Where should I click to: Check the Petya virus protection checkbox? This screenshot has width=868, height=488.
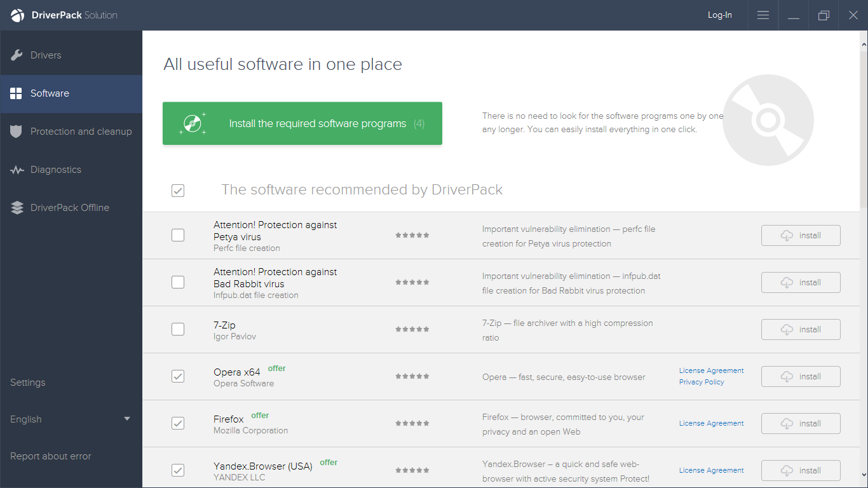pyautogui.click(x=178, y=235)
